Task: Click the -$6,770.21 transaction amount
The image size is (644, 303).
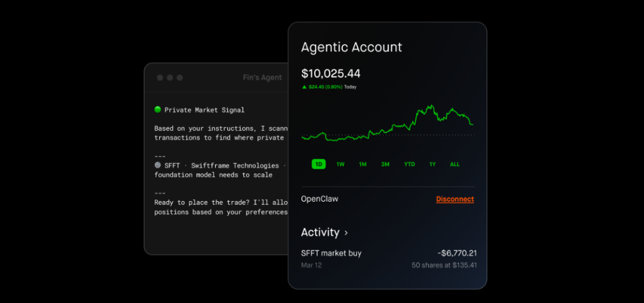Action: pos(457,253)
